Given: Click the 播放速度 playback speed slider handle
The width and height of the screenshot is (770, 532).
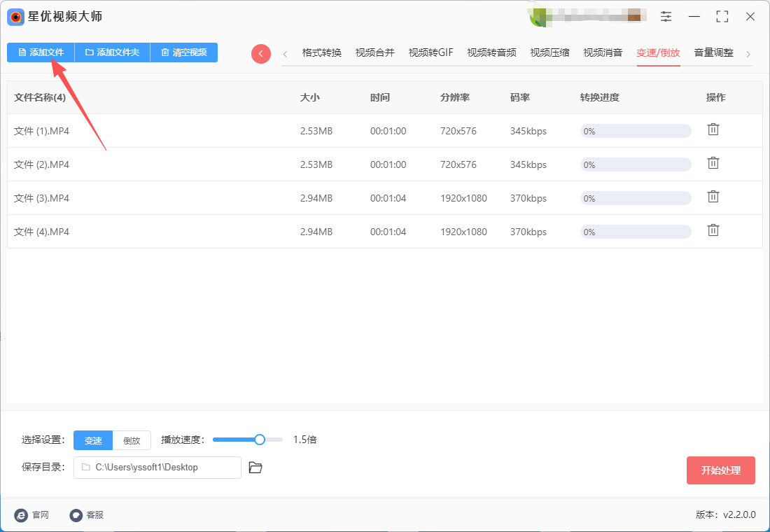Looking at the screenshot, I should (x=260, y=440).
